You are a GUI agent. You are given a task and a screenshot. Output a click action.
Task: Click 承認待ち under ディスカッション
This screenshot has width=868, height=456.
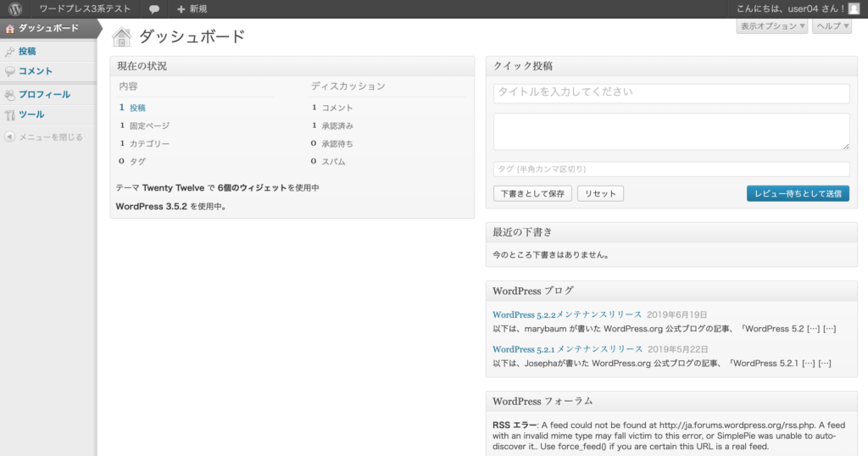(337, 143)
